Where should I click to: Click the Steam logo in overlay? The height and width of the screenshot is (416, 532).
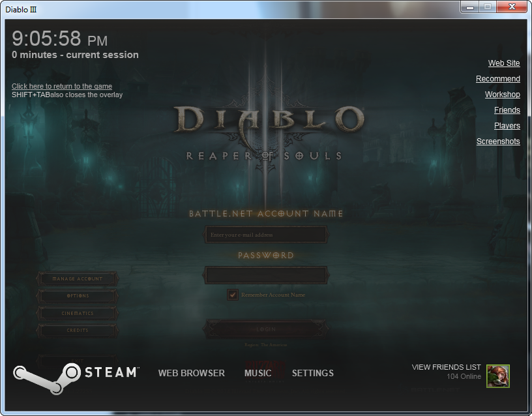(76, 378)
